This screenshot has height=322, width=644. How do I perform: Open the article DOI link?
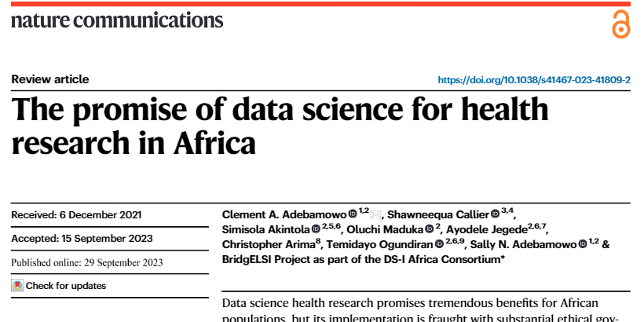tap(533, 80)
